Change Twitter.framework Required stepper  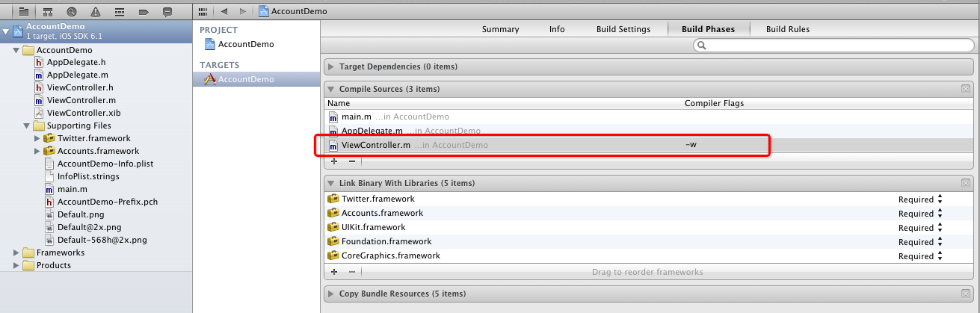[x=940, y=199]
